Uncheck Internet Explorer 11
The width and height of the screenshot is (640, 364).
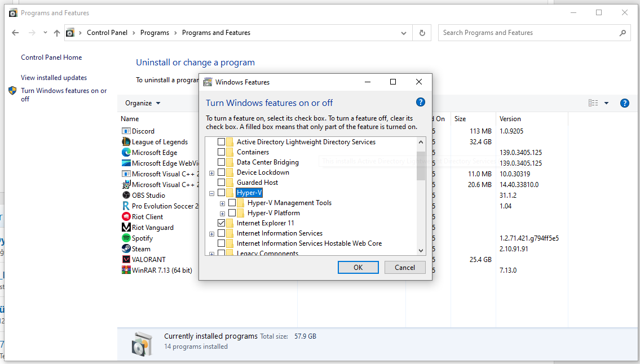[221, 223]
